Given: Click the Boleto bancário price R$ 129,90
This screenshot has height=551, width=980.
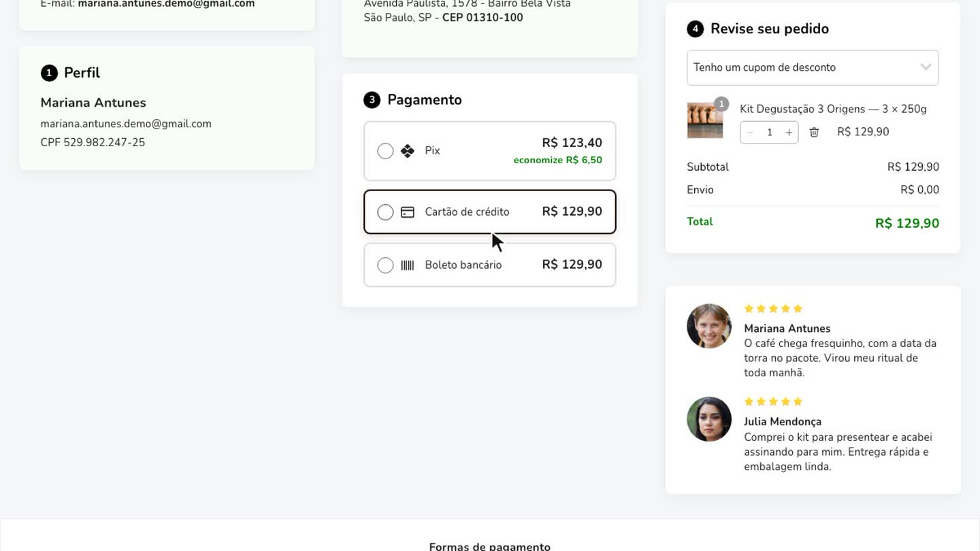Looking at the screenshot, I should [572, 265].
